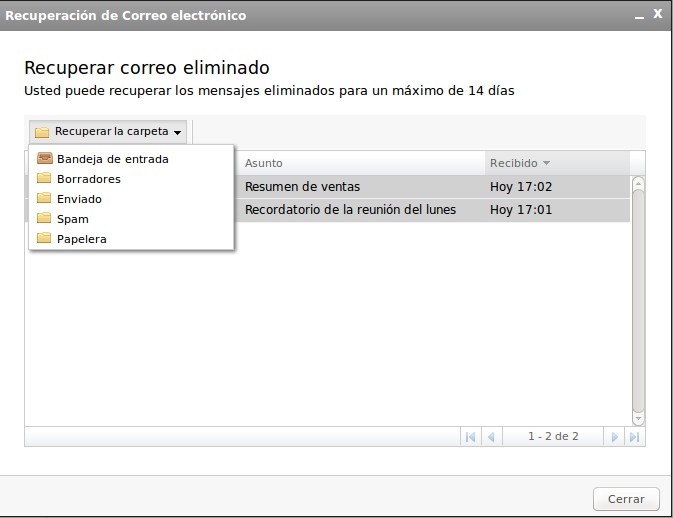Go to previous page of results

(491, 437)
